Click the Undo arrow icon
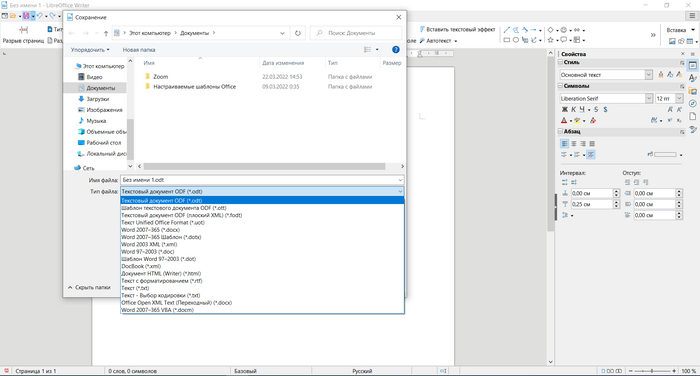The height and width of the screenshot is (376, 700). coord(40,16)
